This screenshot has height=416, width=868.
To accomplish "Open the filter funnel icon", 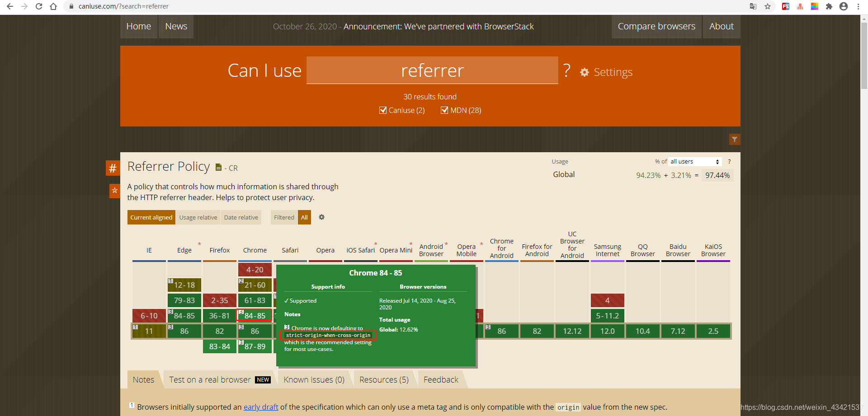I will point(735,140).
